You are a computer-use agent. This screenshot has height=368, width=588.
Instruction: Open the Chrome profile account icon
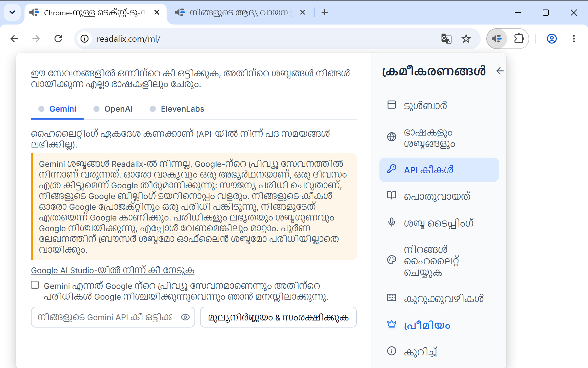pyautogui.click(x=552, y=39)
